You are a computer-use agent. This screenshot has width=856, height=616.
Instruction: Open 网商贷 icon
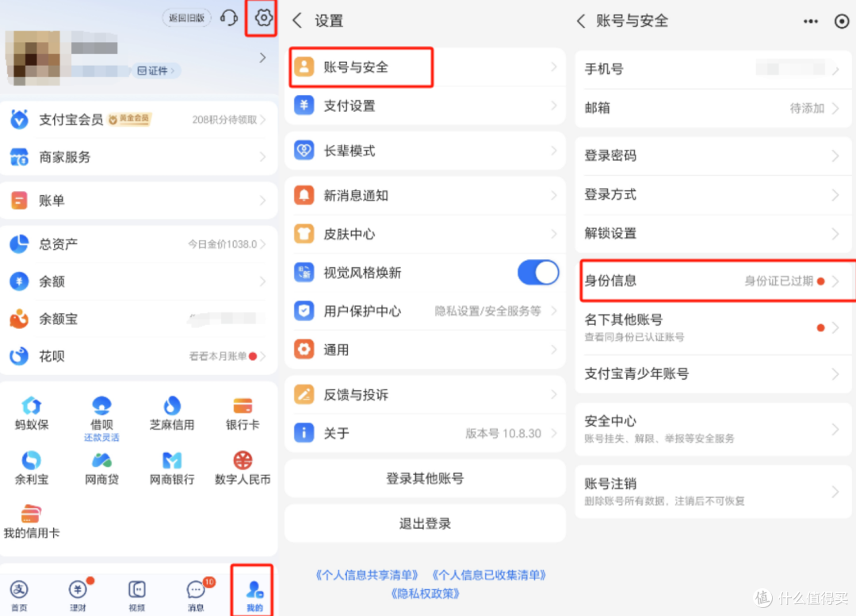pyautogui.click(x=101, y=460)
